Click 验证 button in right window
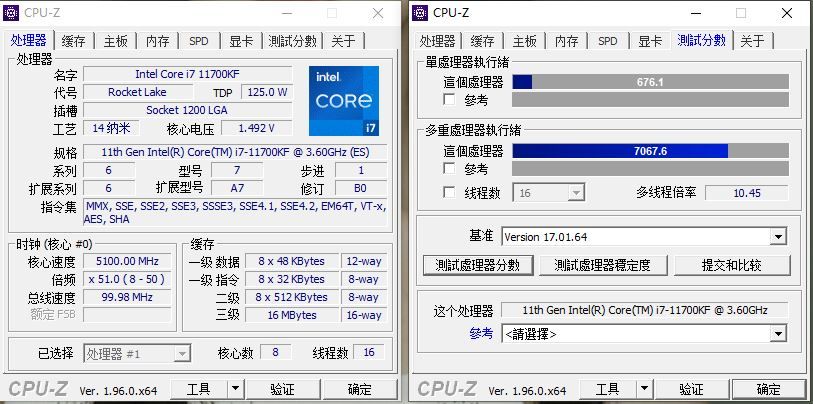813x404 pixels. point(692,388)
